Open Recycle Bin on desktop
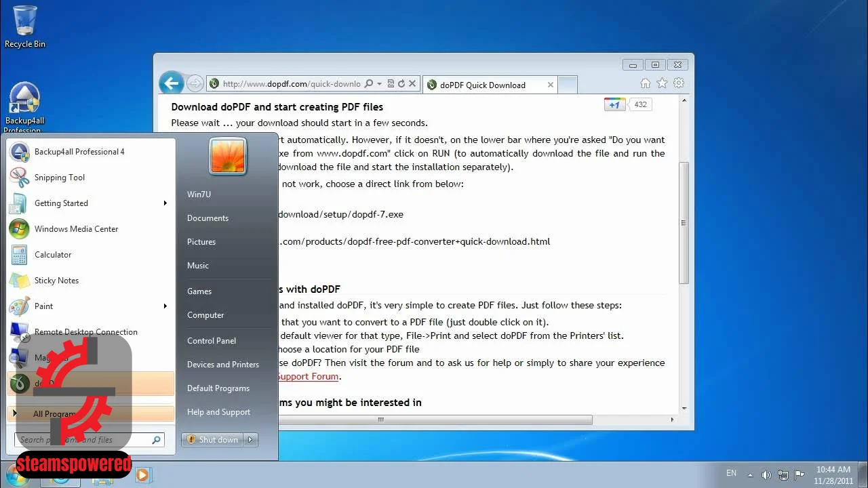The image size is (868, 488). pos(24,27)
